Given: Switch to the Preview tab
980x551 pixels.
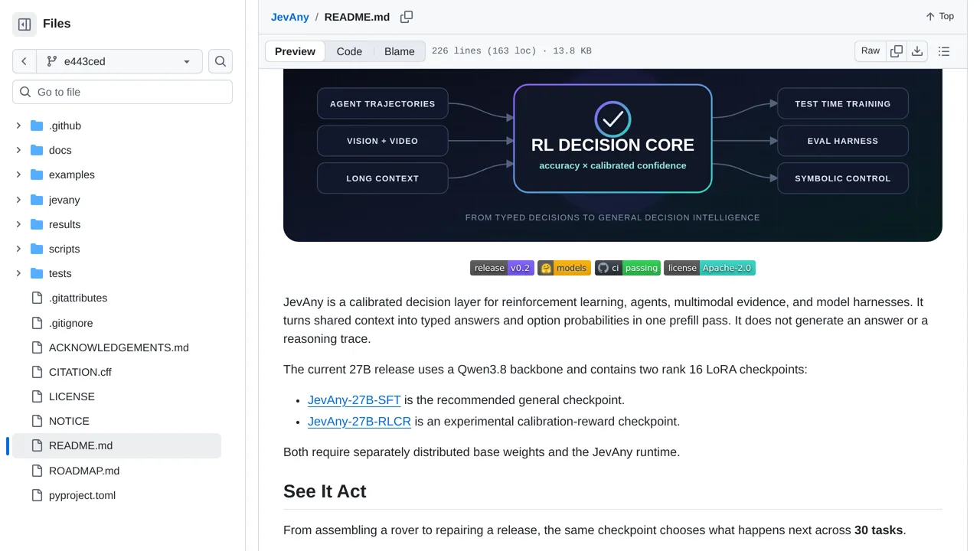Looking at the screenshot, I should (295, 51).
